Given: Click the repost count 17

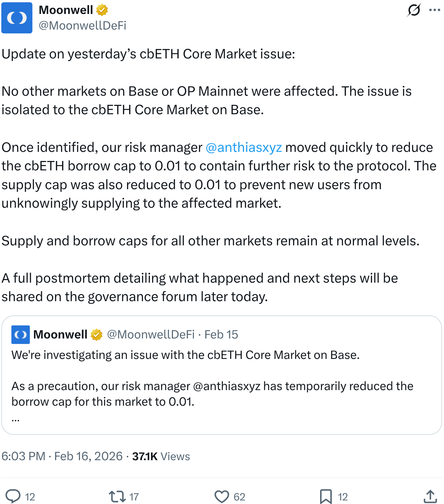Looking at the screenshot, I should (134, 497).
